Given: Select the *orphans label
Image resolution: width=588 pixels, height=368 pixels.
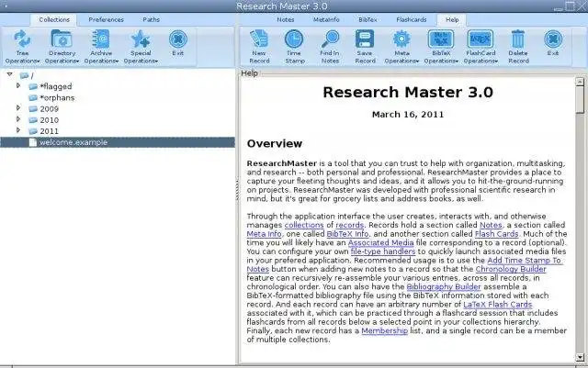Looking at the screenshot, I should tap(57, 98).
